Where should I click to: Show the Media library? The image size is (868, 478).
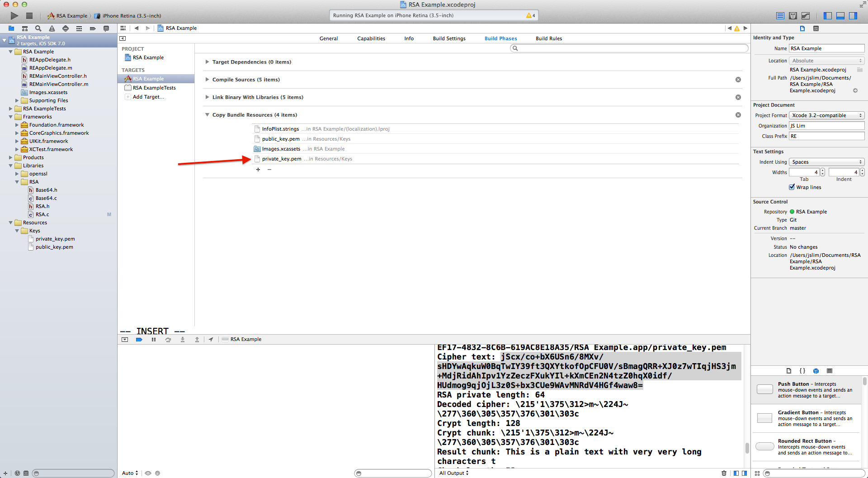tap(830, 371)
